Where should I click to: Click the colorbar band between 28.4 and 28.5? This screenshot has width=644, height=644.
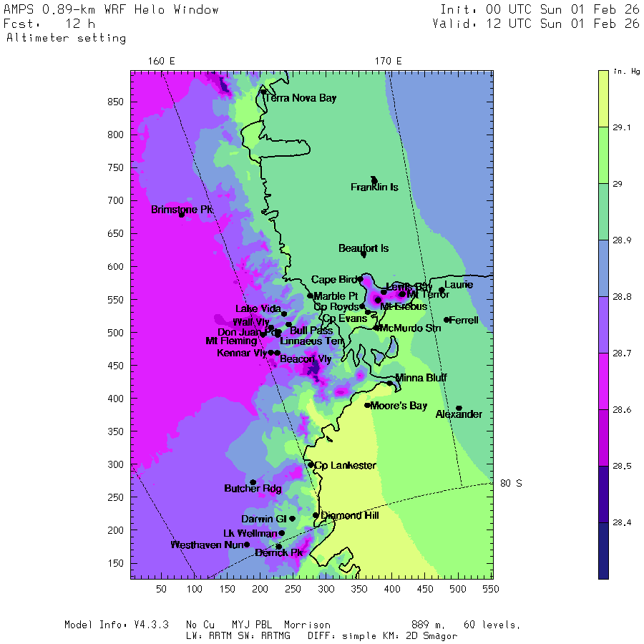(x=603, y=494)
